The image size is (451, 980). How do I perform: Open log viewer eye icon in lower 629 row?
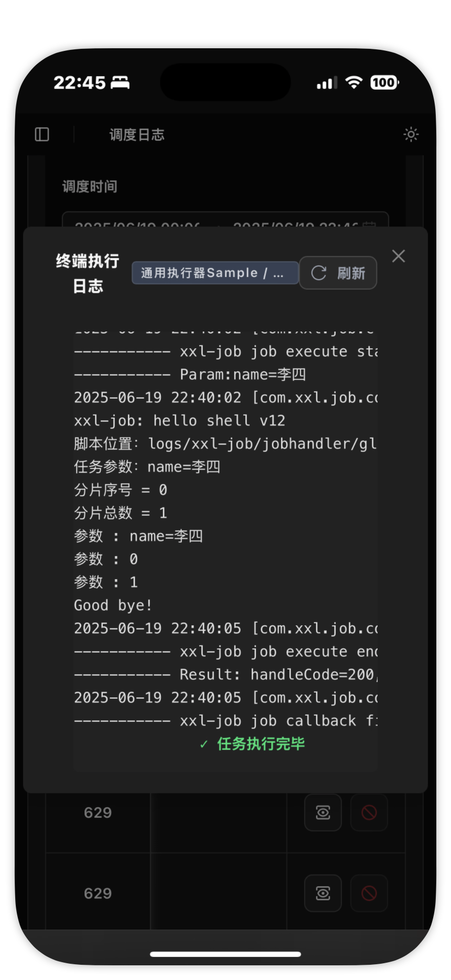click(x=323, y=893)
